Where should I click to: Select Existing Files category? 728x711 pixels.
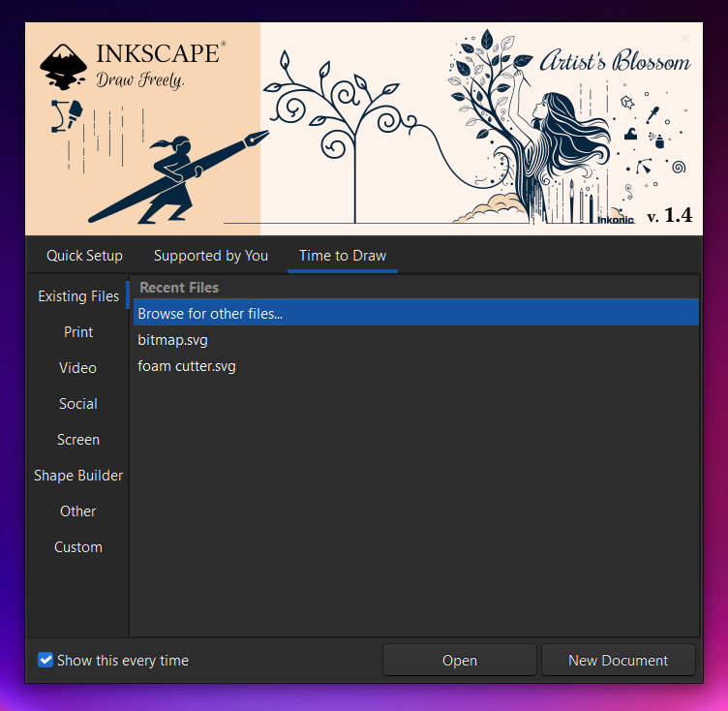78,296
